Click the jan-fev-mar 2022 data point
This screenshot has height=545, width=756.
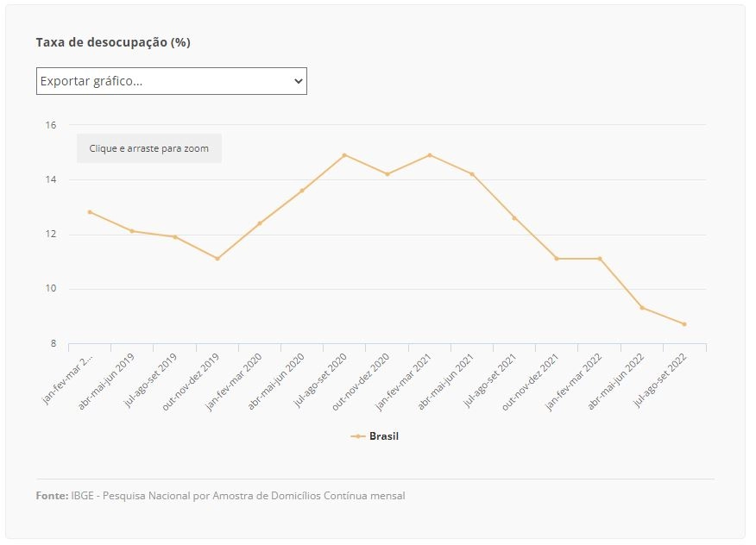pyautogui.click(x=600, y=259)
